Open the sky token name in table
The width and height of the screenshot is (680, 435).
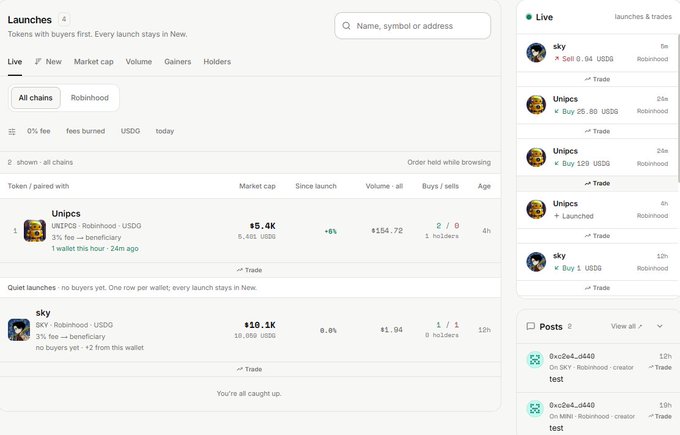(43, 313)
